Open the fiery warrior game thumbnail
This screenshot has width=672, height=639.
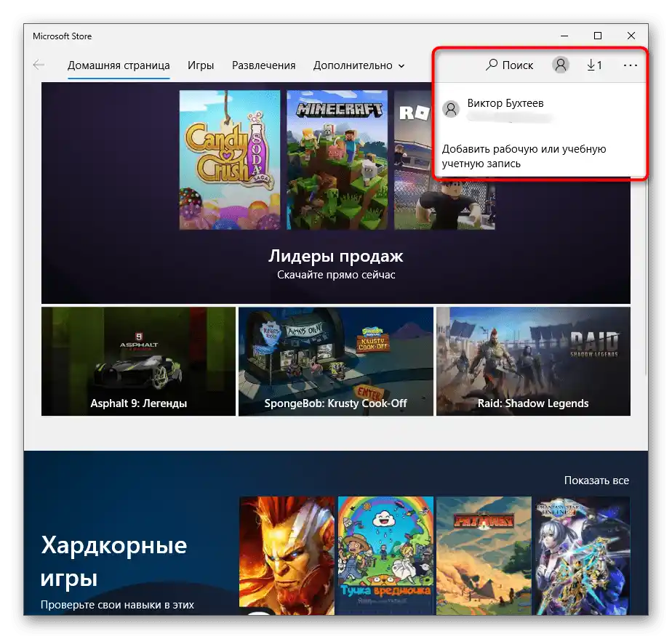[x=287, y=555]
